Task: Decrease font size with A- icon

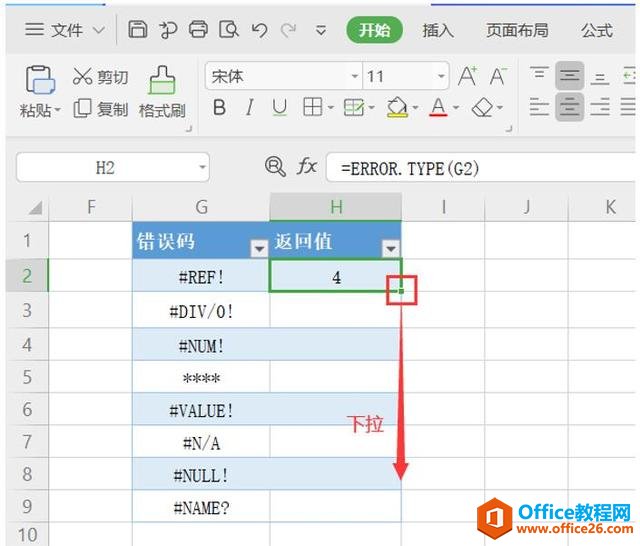Action: (498, 76)
